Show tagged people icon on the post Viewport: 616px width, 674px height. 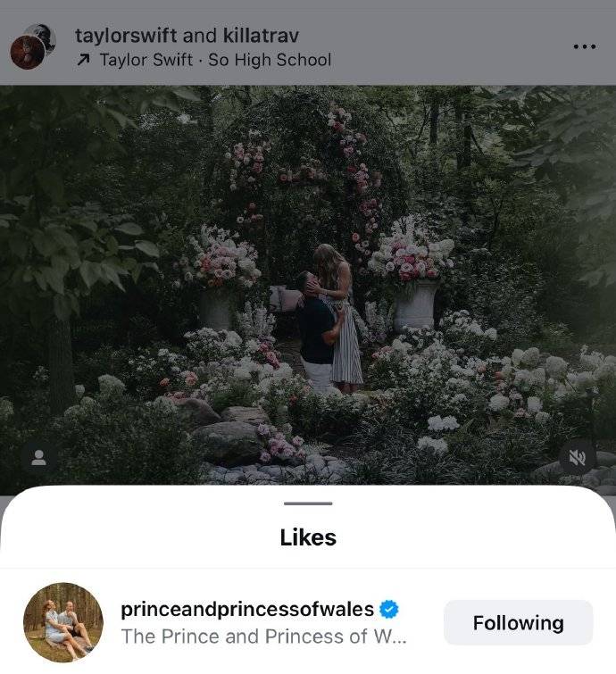[38, 458]
